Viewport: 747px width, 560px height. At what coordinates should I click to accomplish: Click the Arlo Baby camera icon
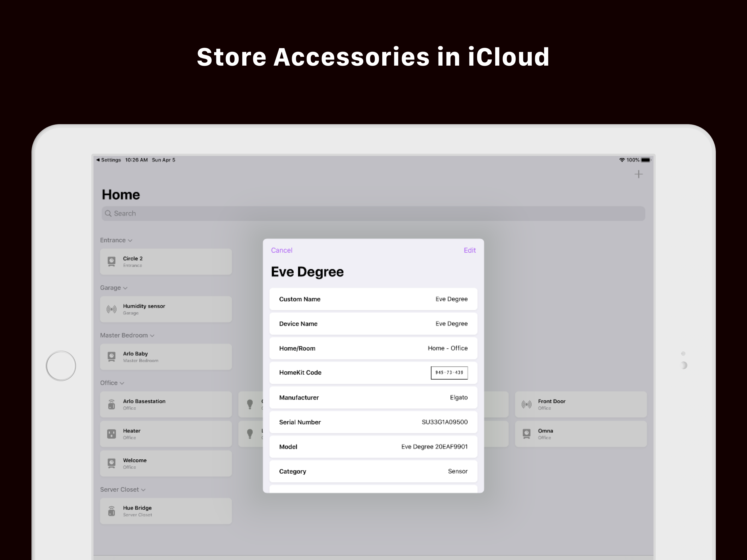tap(112, 357)
